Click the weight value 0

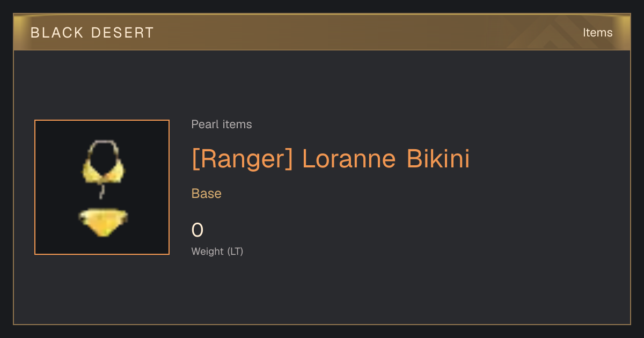[x=197, y=230]
